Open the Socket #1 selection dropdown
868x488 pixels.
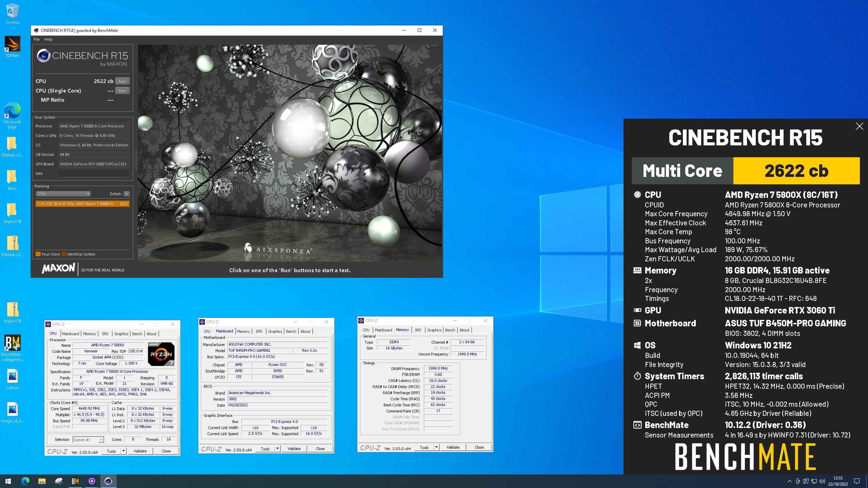(88, 440)
